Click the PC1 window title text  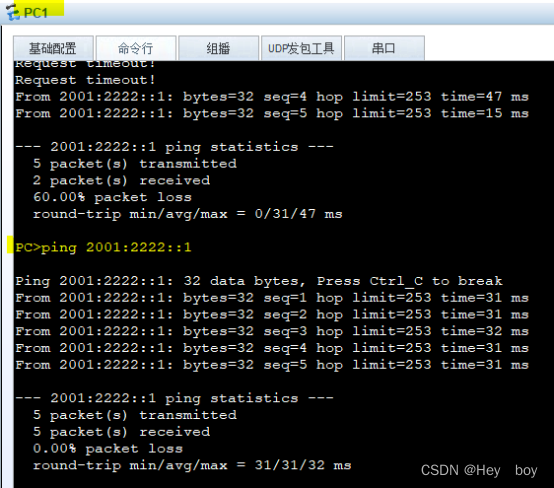(35, 13)
